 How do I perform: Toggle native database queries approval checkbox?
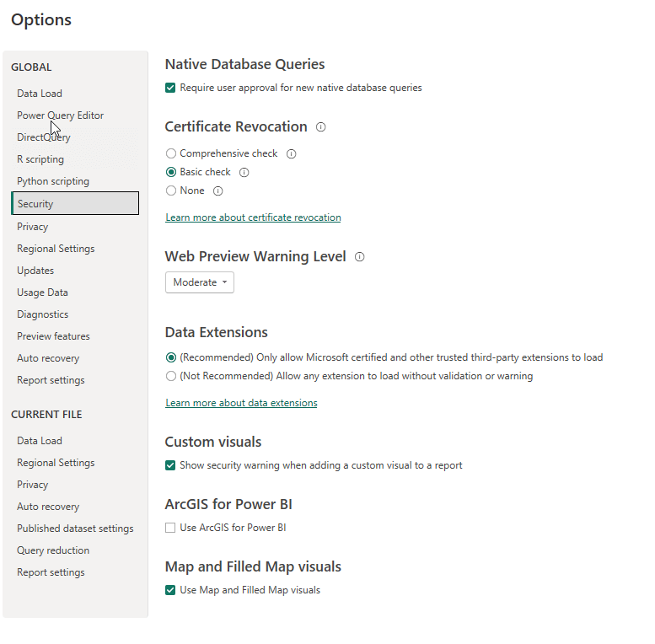(x=171, y=88)
